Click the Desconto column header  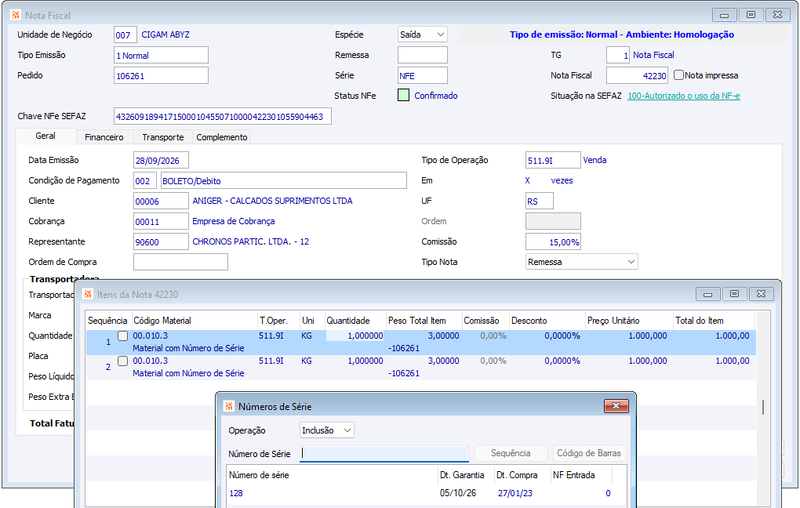[x=546, y=320]
